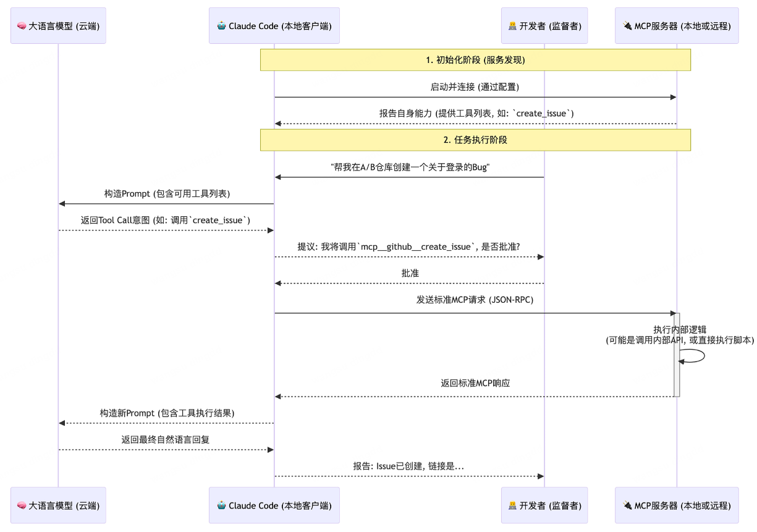Click the activation bar on the MCP server lifeline
The height and width of the screenshot is (532, 757).
coord(677,354)
